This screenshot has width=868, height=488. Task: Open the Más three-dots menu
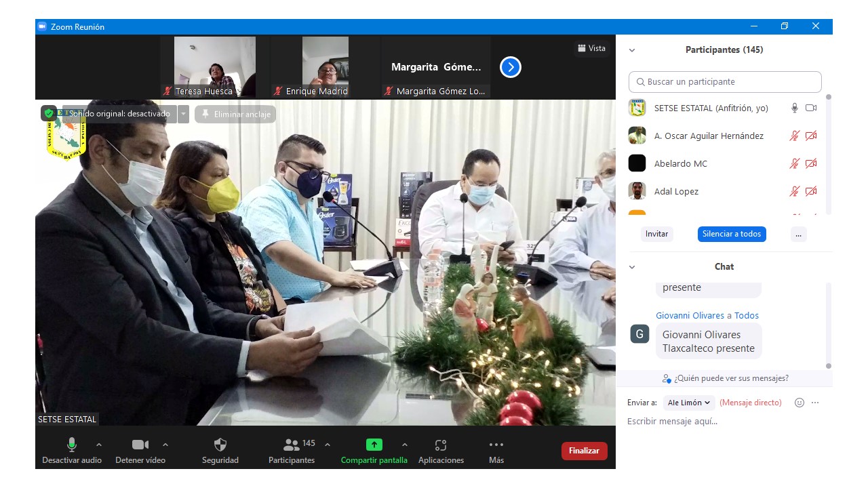(496, 445)
